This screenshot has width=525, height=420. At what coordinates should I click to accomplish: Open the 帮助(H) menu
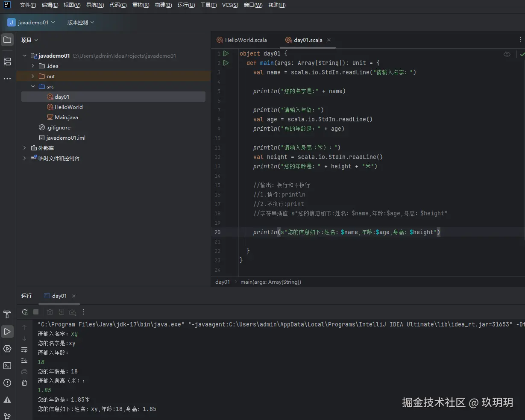click(x=277, y=5)
